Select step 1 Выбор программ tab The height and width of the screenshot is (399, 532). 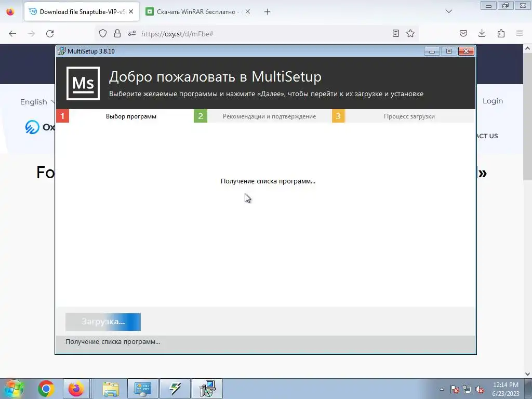pos(125,116)
